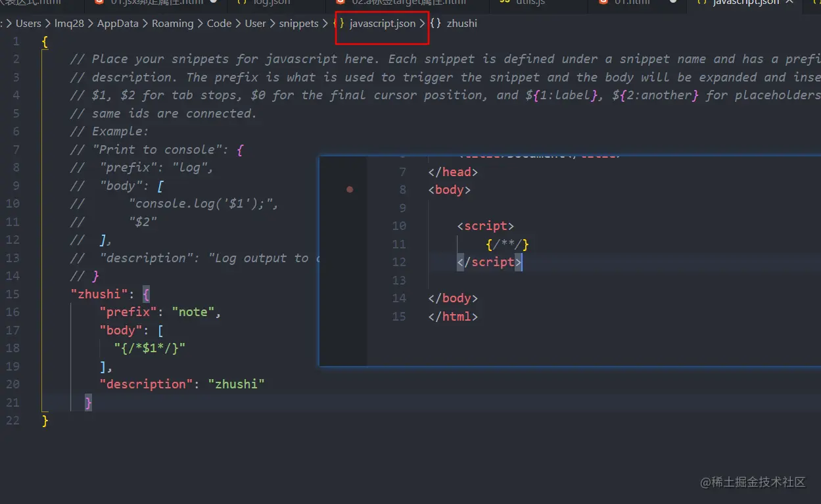Click the JSON icon before javascript.json breadcrumb
Screen dimensions: 821x504
pyautogui.click(x=339, y=23)
